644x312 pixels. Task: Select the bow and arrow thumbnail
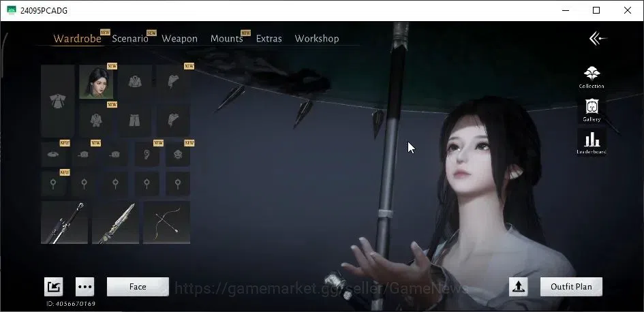point(166,223)
